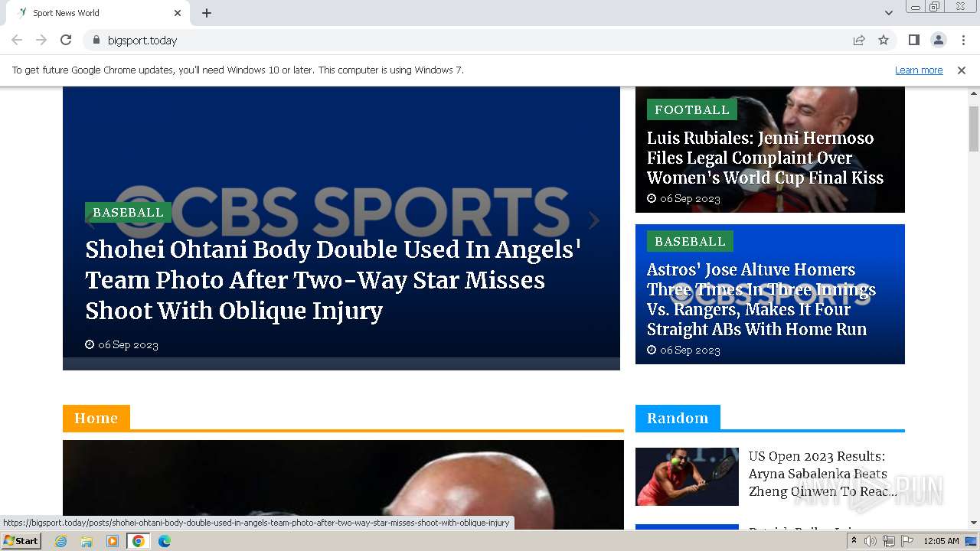The image size is (980, 551).
Task: Expand the tab search chevron
Action: click(888, 13)
